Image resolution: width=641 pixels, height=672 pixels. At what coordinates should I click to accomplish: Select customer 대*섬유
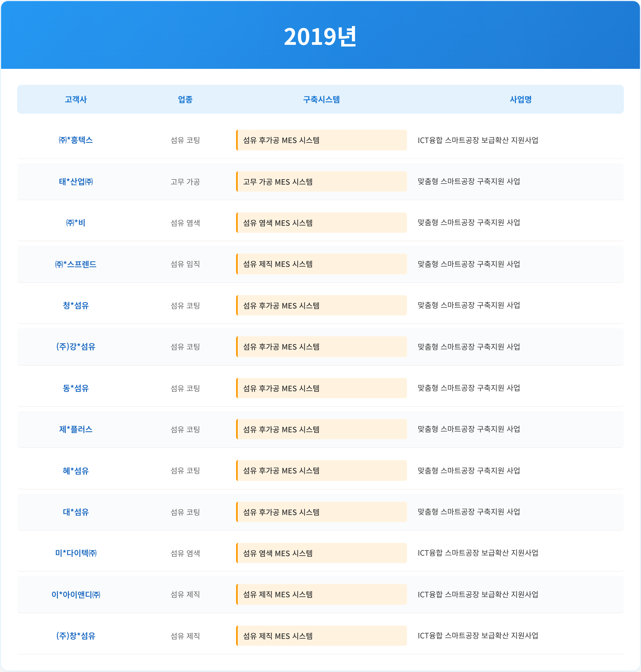76,512
